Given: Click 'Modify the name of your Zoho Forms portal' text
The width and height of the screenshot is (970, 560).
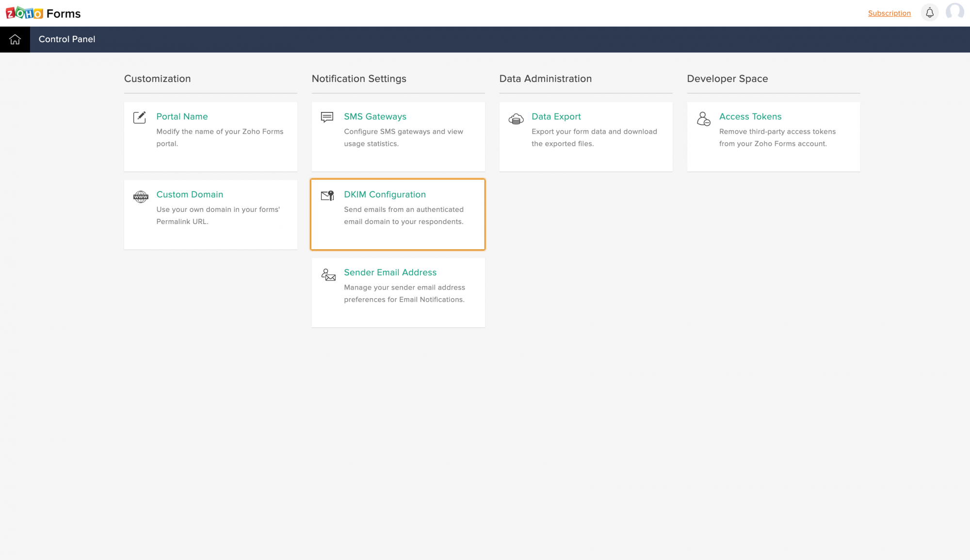Looking at the screenshot, I should click(x=220, y=138).
